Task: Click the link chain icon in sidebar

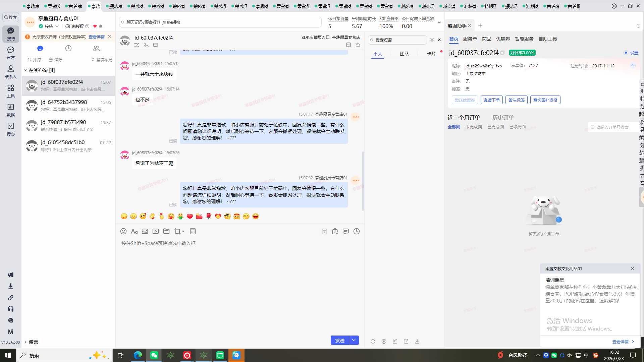Action: pos(11,298)
